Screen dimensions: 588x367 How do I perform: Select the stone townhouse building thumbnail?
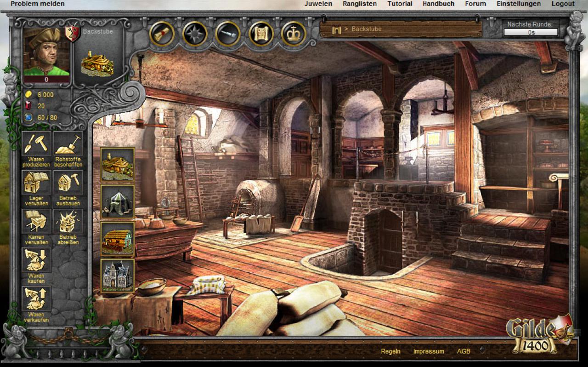118,276
